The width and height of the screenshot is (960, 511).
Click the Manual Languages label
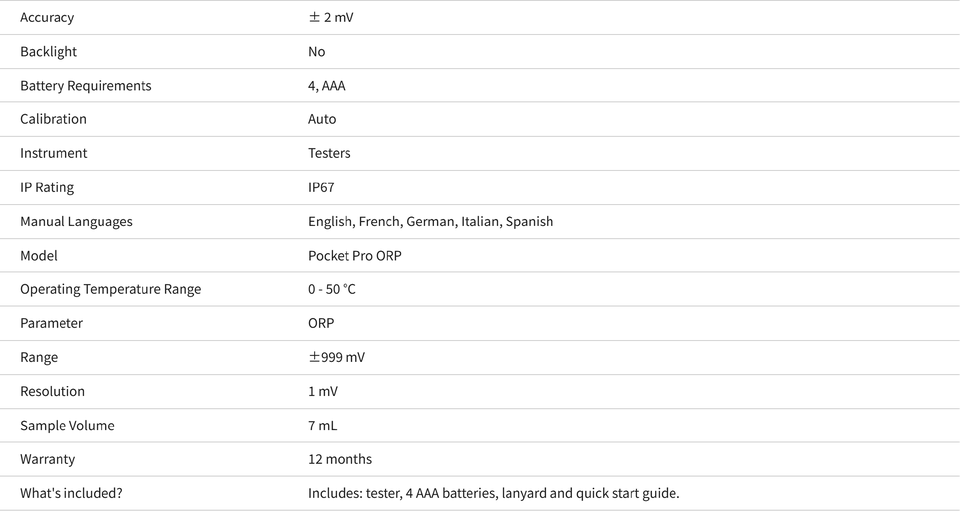click(x=76, y=222)
